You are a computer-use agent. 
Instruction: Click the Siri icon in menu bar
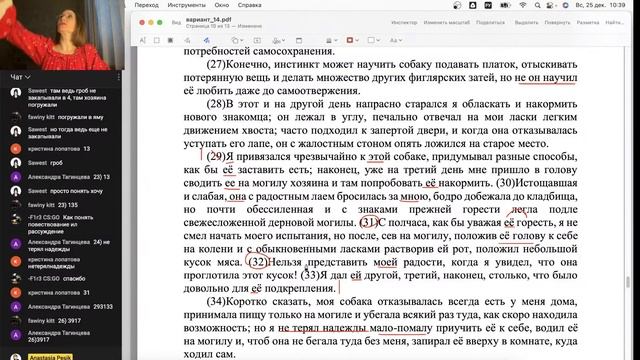(x=565, y=5)
